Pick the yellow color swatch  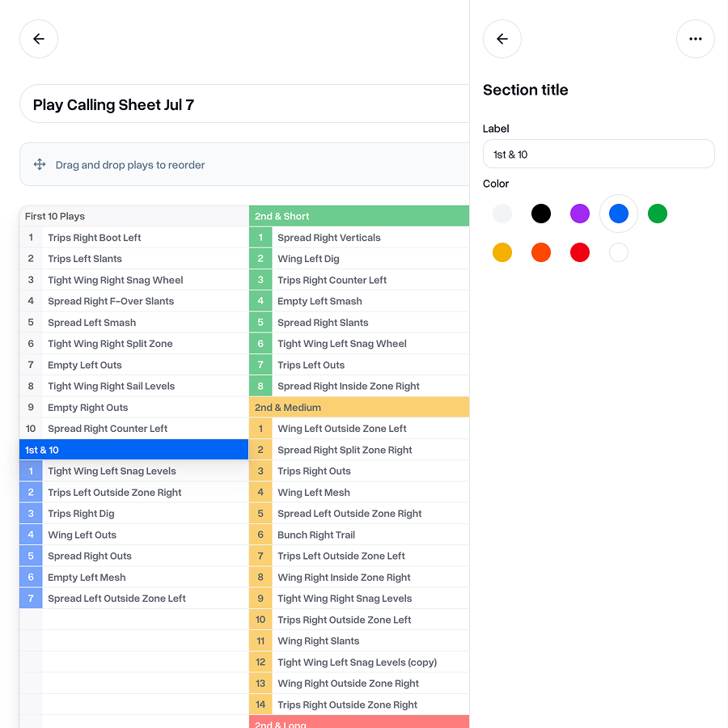click(x=502, y=252)
